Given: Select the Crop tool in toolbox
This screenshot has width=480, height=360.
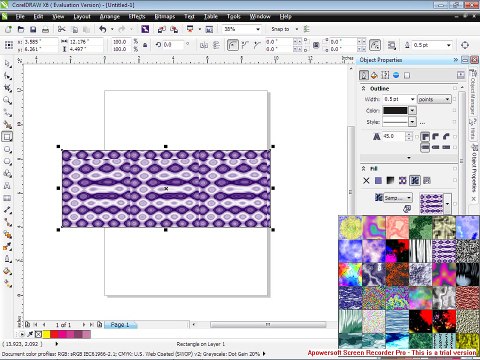Looking at the screenshot, I should click(7, 88).
